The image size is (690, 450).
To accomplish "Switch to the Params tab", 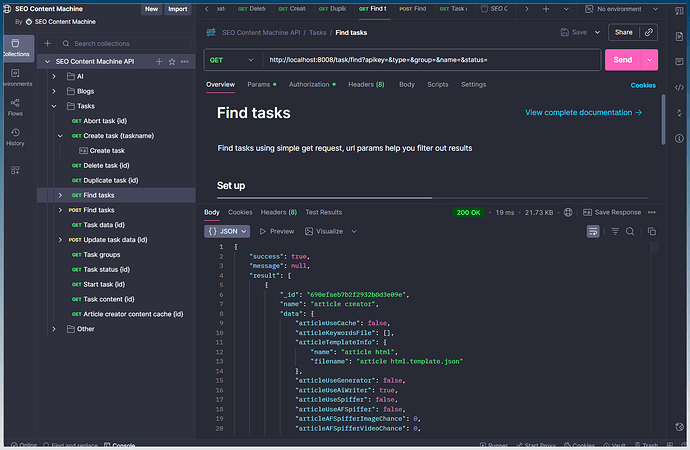I will (x=260, y=85).
